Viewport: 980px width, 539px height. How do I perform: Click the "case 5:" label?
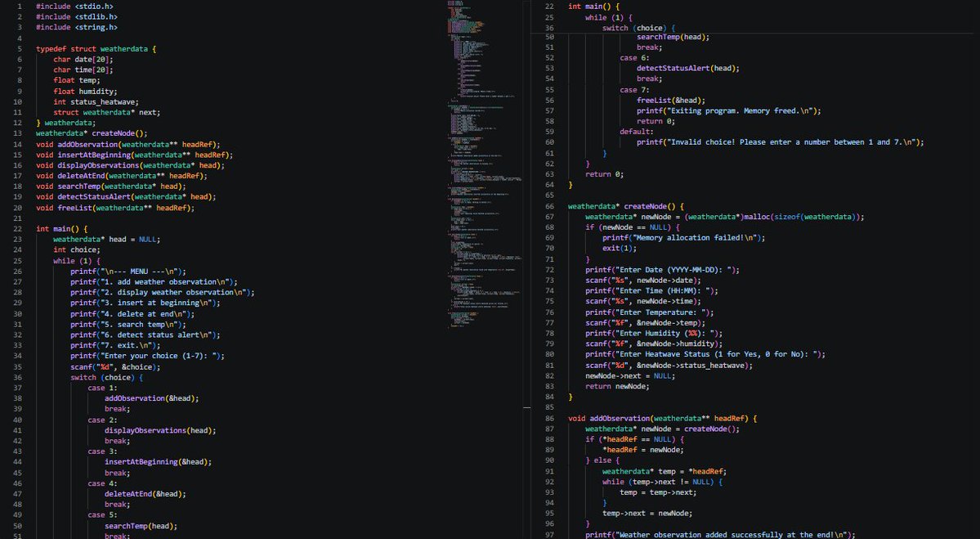point(102,515)
